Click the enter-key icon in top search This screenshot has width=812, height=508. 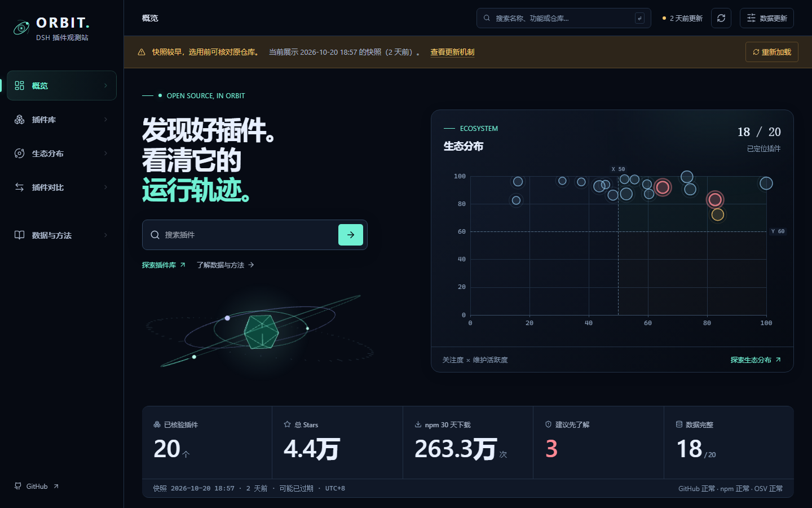pos(639,18)
